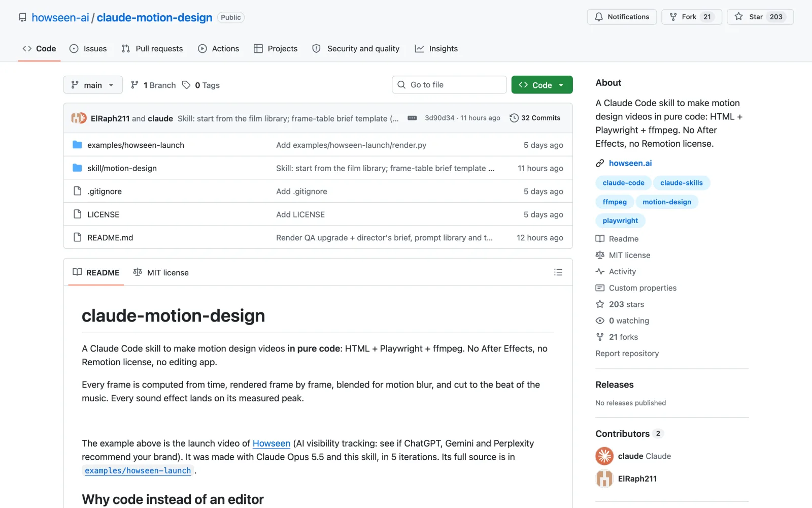
Task: Select the MIT license tab in README panel
Action: (161, 272)
